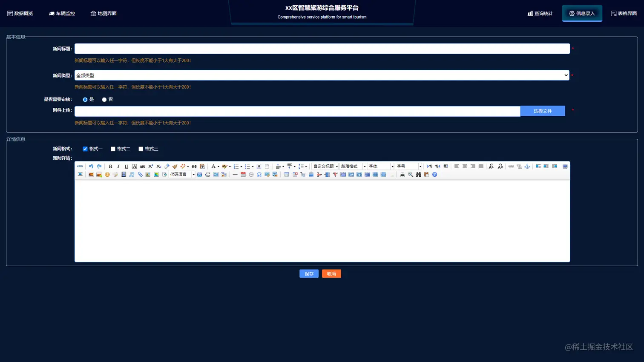Click the 选择文件 button

tap(543, 111)
